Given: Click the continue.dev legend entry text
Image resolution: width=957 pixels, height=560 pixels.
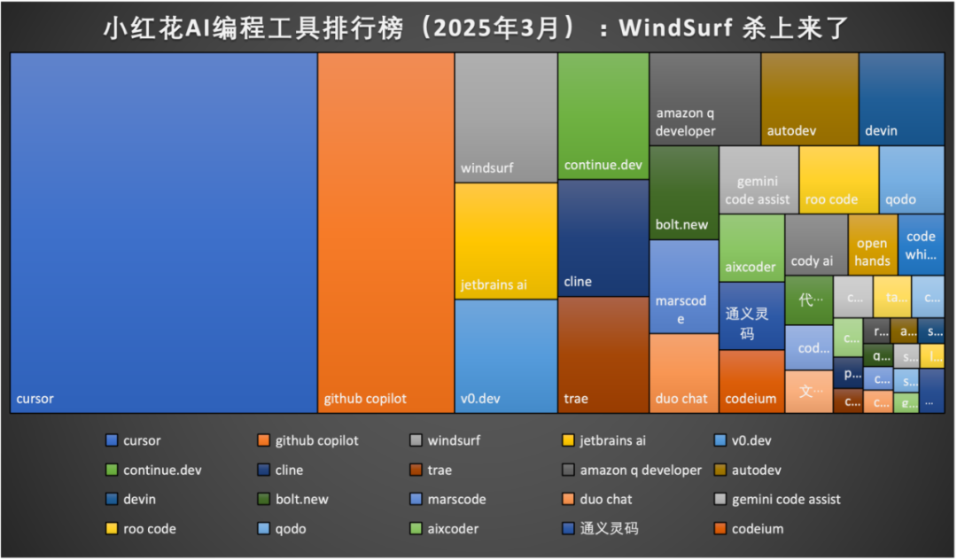Looking at the screenshot, I should click(x=162, y=470).
